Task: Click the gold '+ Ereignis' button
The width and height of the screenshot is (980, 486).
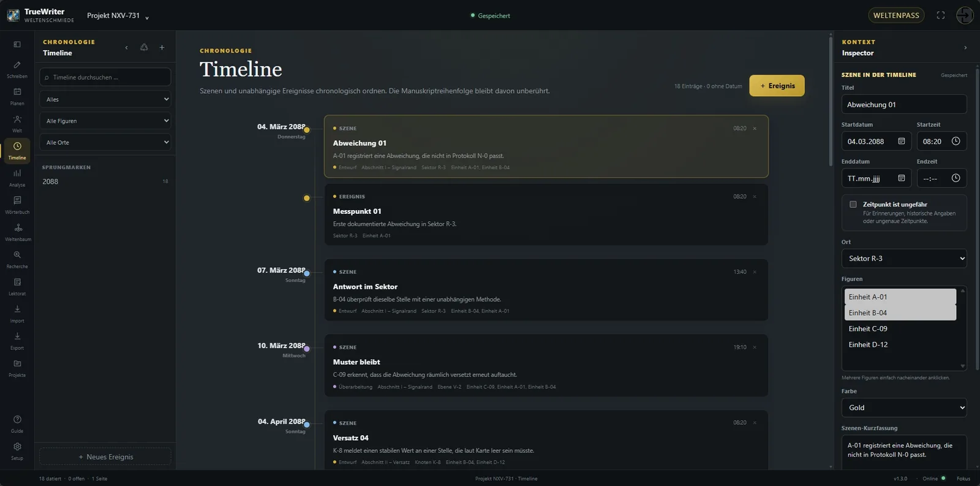Action: [x=777, y=86]
